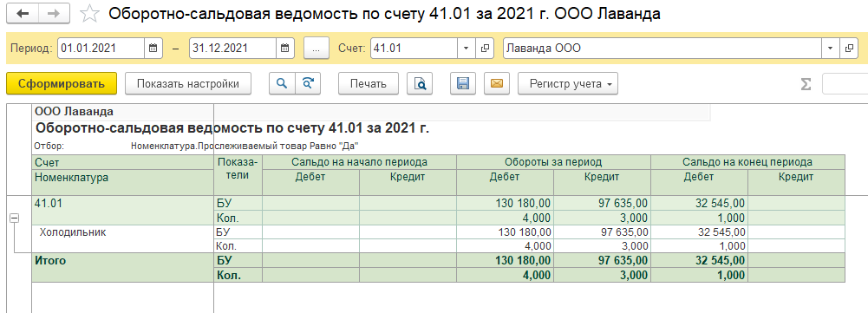Collapse the 41.01 group with minus
This screenshot has width=868, height=313.
click(15, 218)
